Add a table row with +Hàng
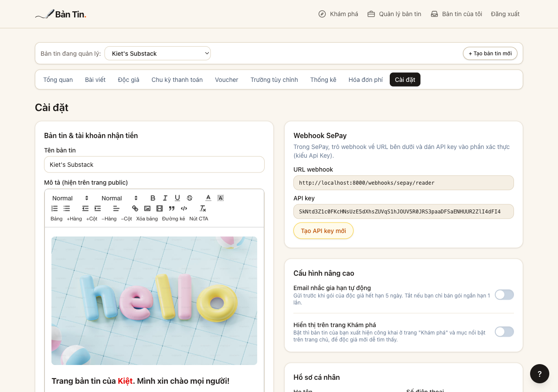 coord(74,219)
